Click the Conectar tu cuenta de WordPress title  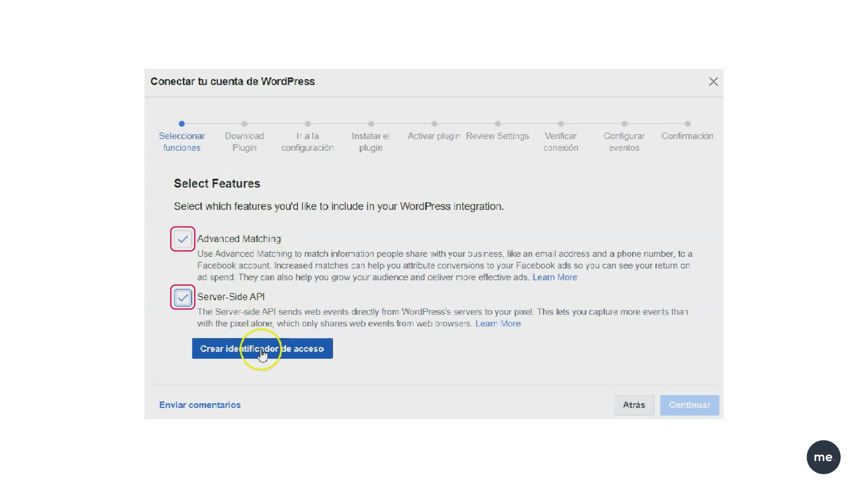[x=233, y=82]
